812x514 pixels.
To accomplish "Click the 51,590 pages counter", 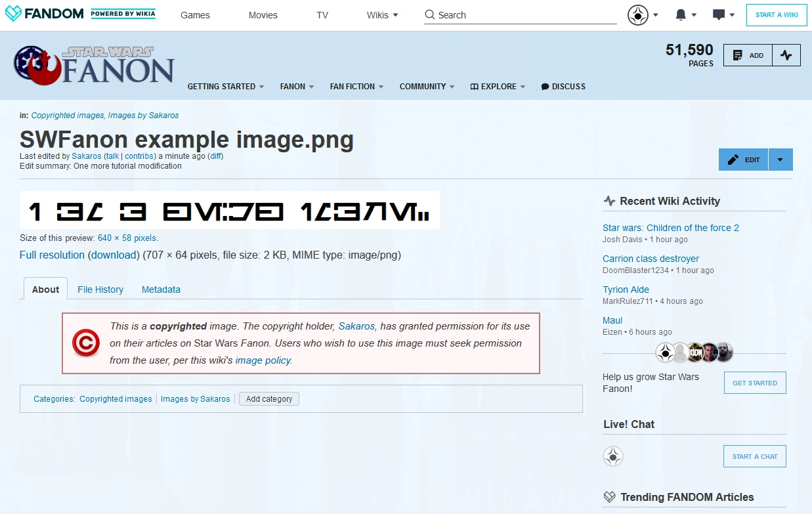I will [x=689, y=55].
